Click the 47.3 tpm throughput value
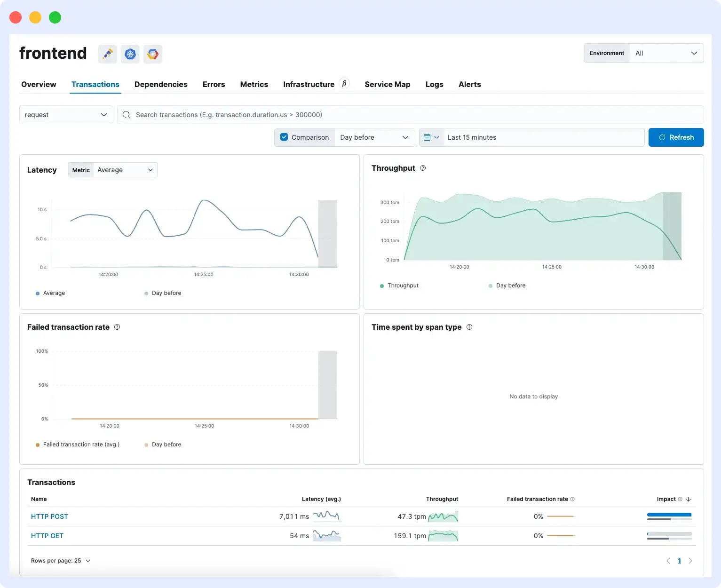This screenshot has width=721, height=588. (412, 516)
